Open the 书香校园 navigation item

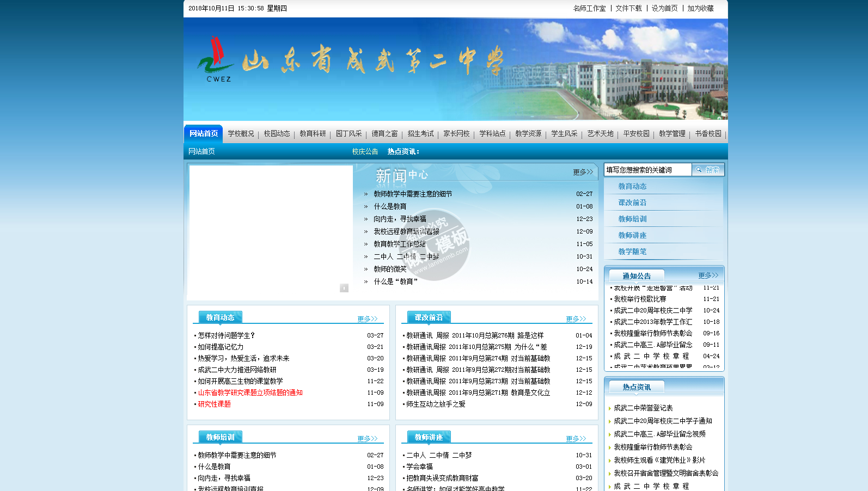pyautogui.click(x=708, y=134)
